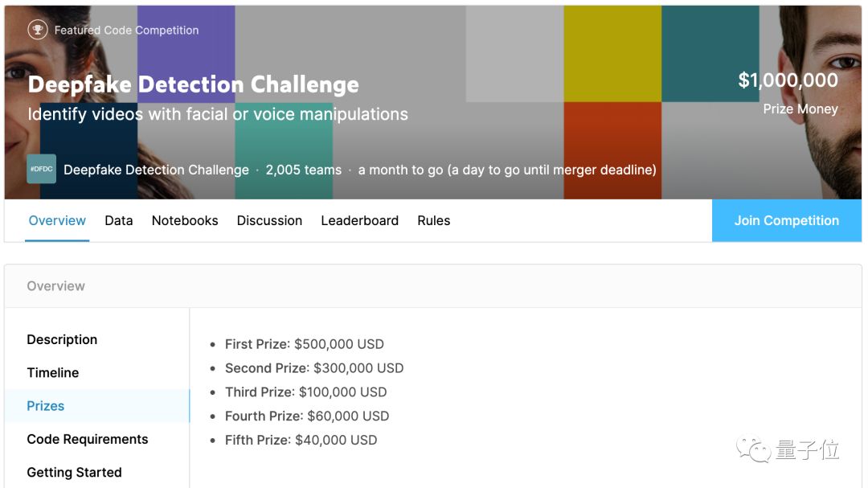The width and height of the screenshot is (868, 488).
Task: Click the Deepfake Detection Challenge title heading
Action: [193, 84]
